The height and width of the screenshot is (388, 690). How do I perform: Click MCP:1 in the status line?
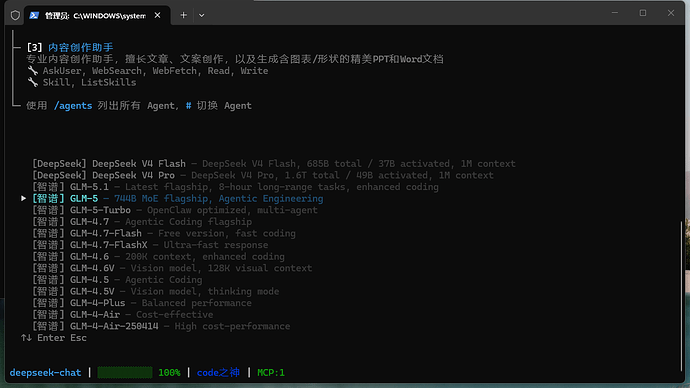point(271,373)
